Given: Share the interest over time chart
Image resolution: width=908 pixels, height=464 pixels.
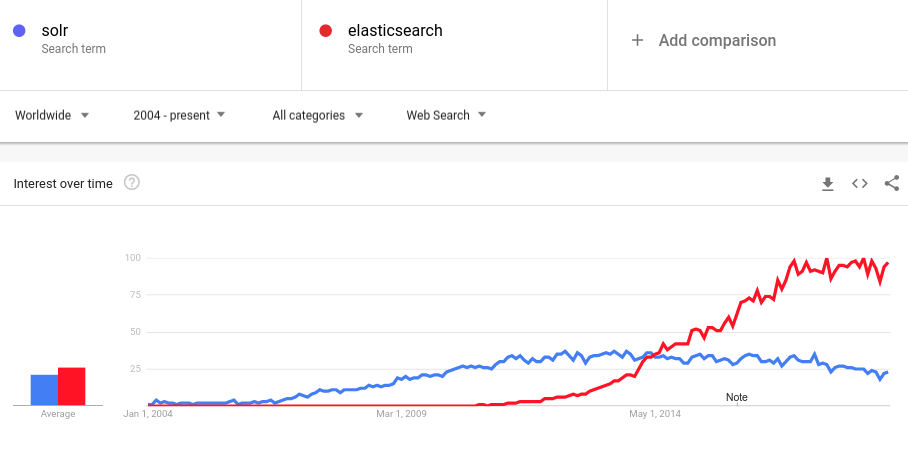Looking at the screenshot, I should 892,184.
